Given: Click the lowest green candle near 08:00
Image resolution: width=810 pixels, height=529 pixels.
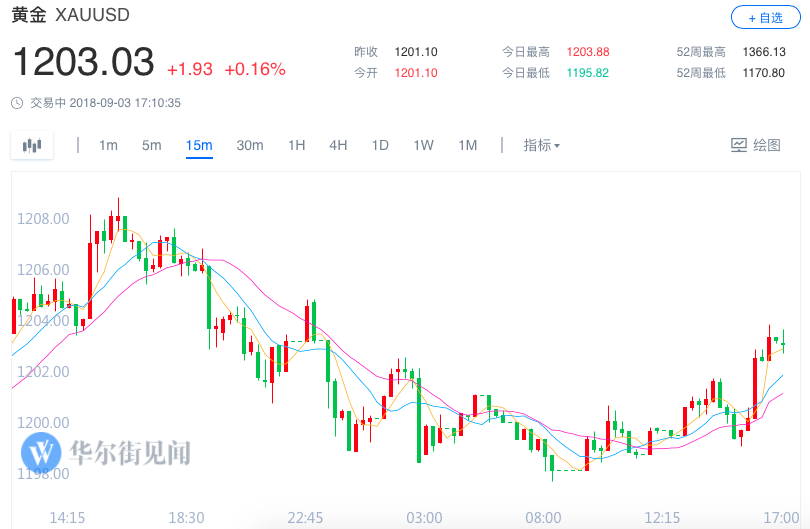Looking at the screenshot, I should tap(552, 463).
